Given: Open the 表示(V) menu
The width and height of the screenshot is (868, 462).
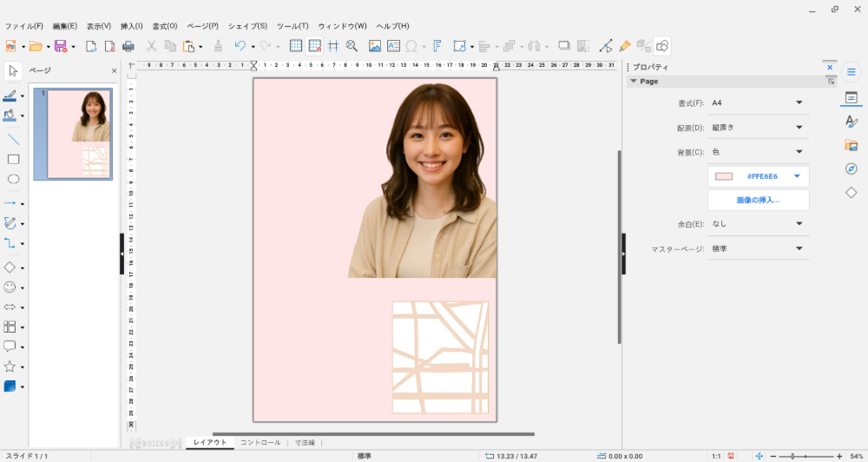Looking at the screenshot, I should 99,26.
